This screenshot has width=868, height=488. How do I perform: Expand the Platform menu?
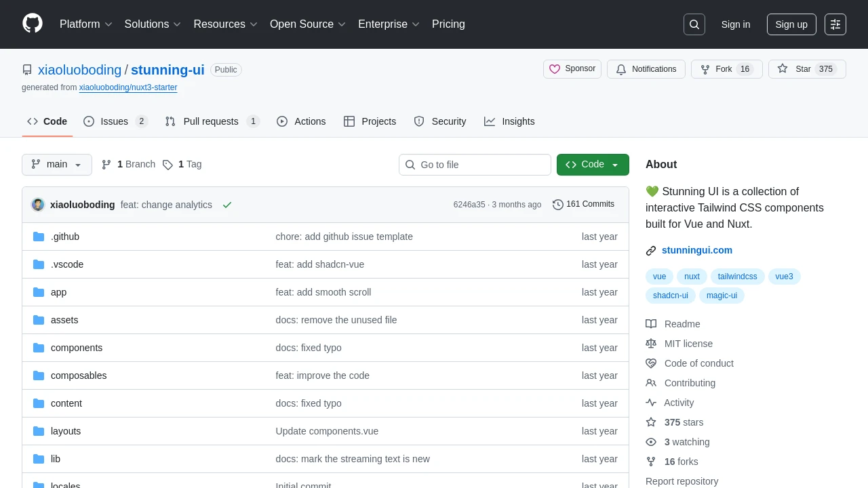point(85,24)
